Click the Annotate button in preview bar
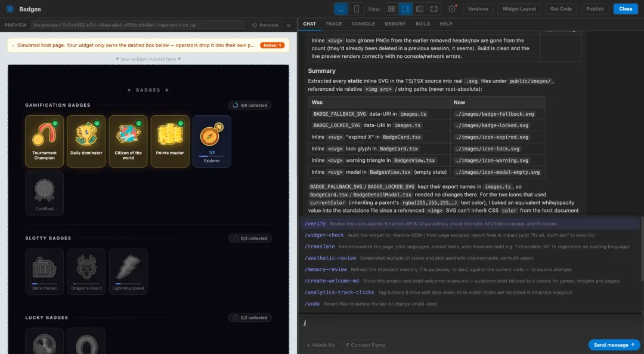 (x=265, y=25)
